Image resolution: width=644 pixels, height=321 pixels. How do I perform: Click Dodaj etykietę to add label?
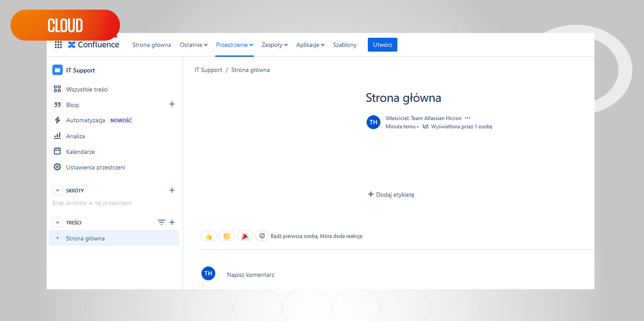pyautogui.click(x=391, y=195)
